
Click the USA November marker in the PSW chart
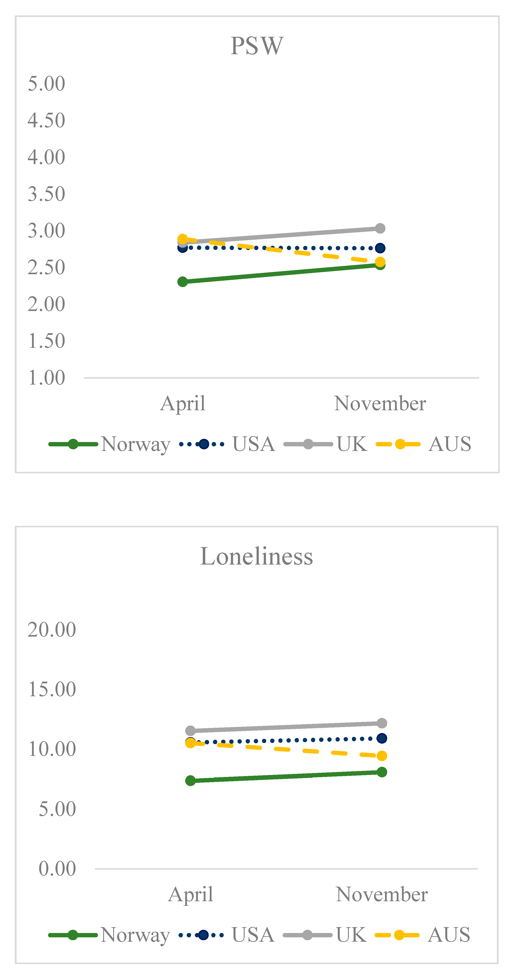coord(380,248)
